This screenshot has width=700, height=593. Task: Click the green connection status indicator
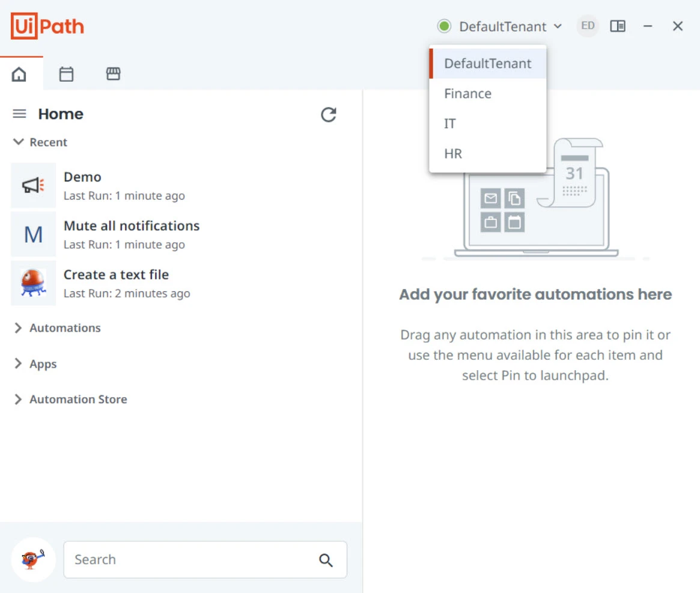click(x=444, y=26)
